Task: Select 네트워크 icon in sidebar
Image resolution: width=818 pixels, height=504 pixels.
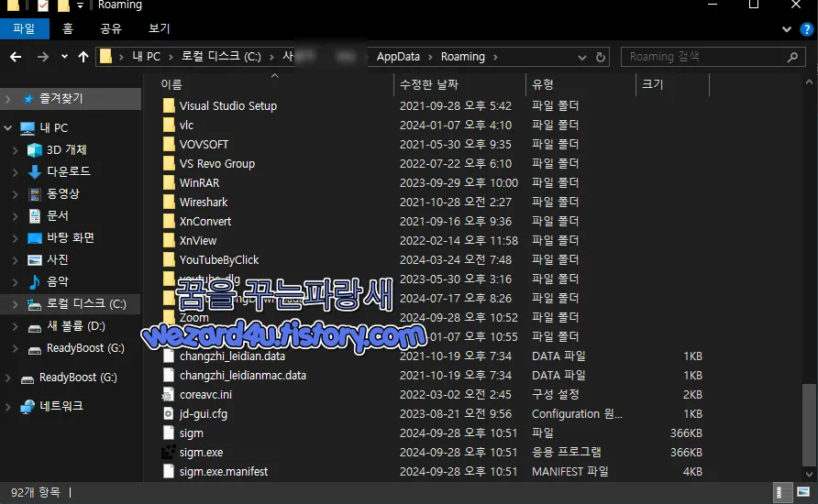Action: coord(28,407)
